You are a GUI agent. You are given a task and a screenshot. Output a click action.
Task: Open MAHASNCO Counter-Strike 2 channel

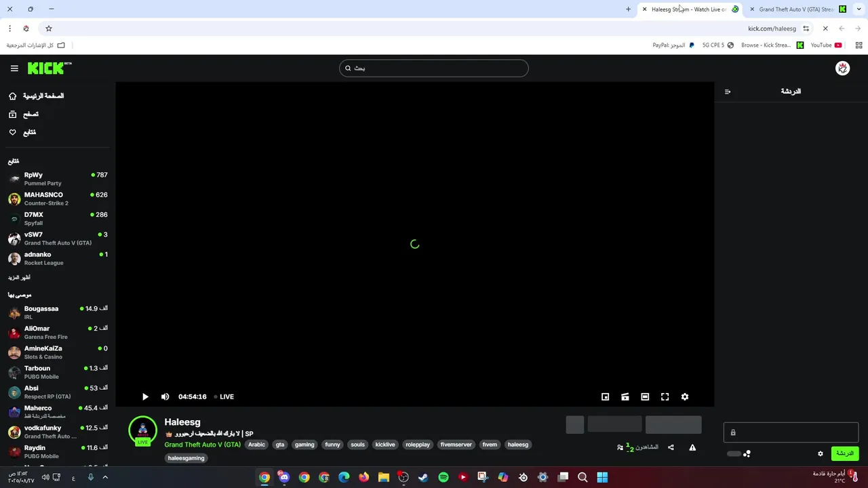click(x=58, y=199)
